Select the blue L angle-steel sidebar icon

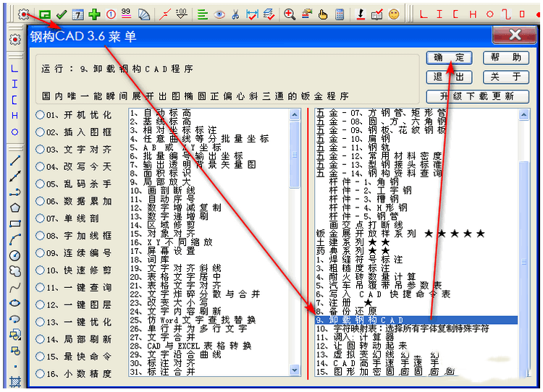(x=14, y=68)
